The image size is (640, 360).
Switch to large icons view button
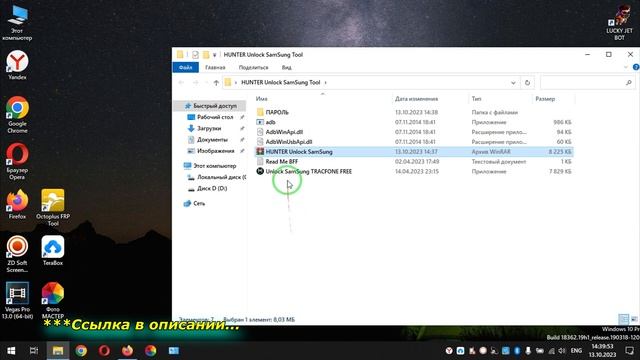point(633,319)
